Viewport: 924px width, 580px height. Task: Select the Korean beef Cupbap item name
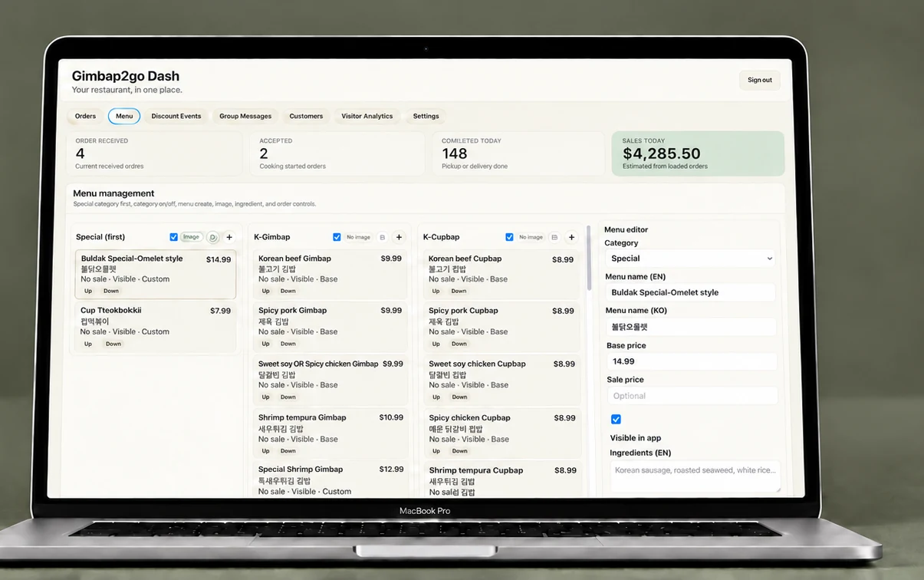point(465,259)
